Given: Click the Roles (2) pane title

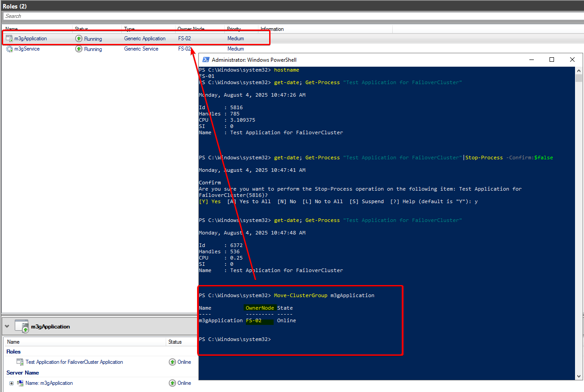Looking at the screenshot, I should (15, 6).
